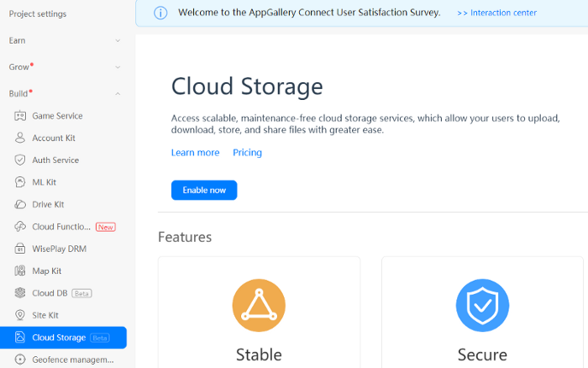The image size is (588, 368).
Task: Expand the Earn section chevron
Action: 118,40
